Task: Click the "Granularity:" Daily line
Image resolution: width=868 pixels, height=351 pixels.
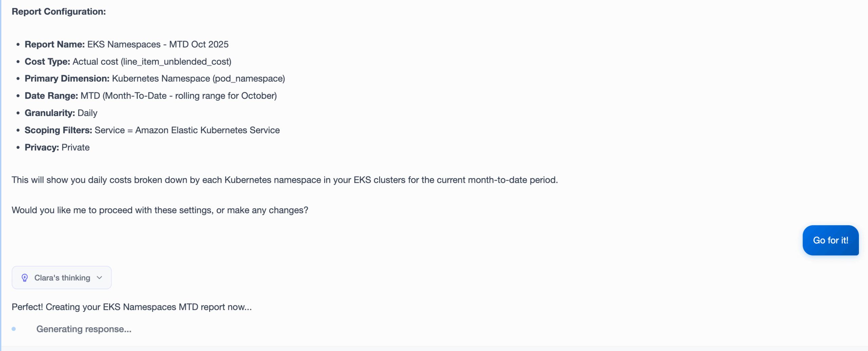Action: (x=61, y=113)
